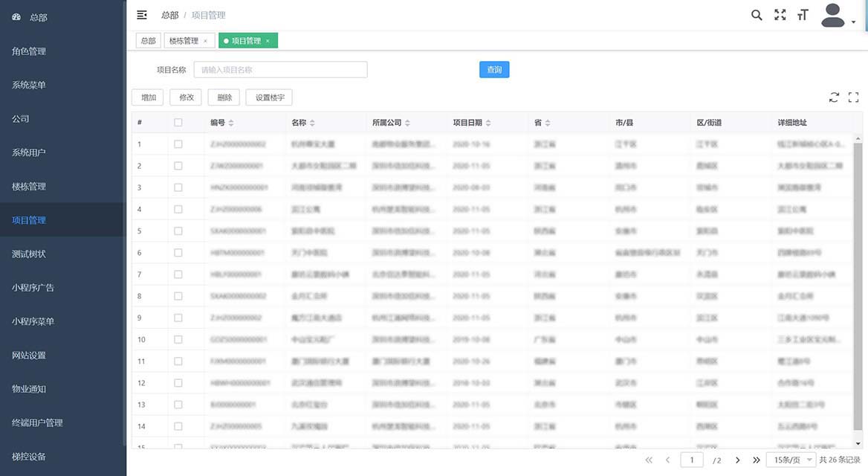Select the checkbox in row 5

[178, 231]
